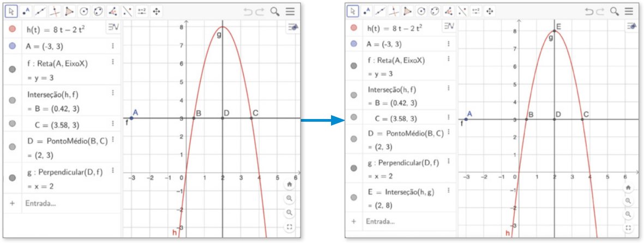Image resolution: width=644 pixels, height=243 pixels.
Task: Open more options for C, left window
Action: click(112, 123)
